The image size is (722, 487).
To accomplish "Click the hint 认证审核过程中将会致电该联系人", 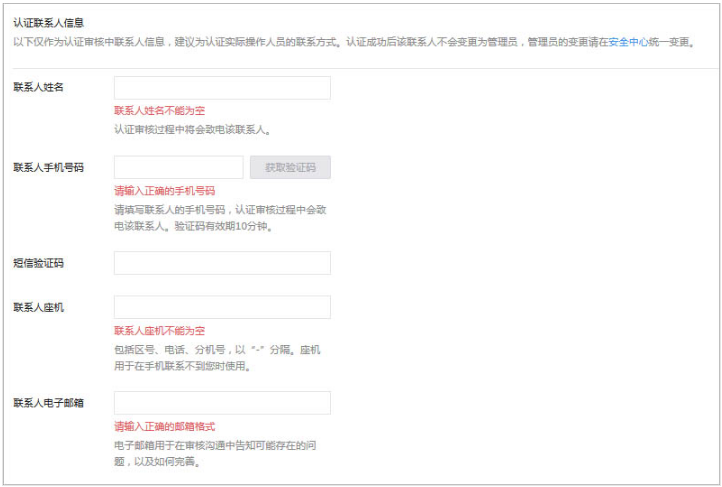I will coord(192,130).
